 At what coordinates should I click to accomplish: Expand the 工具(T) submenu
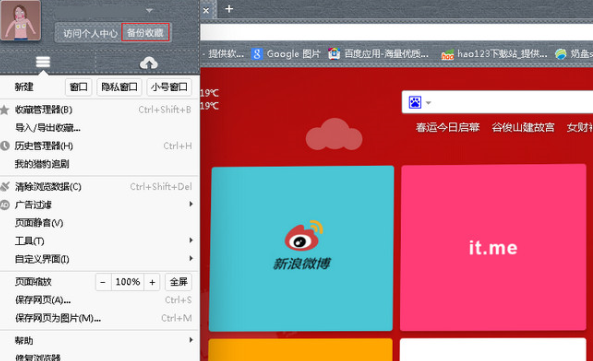pyautogui.click(x=100, y=241)
